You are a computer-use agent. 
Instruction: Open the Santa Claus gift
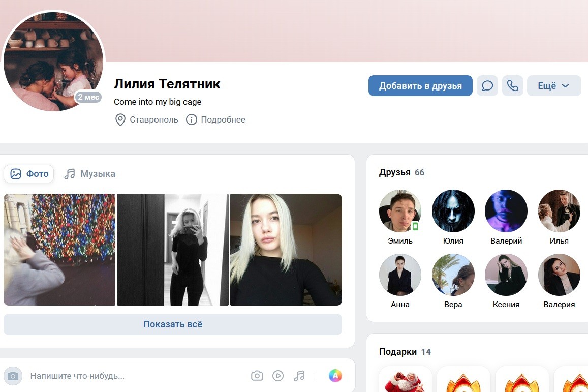pos(406,380)
